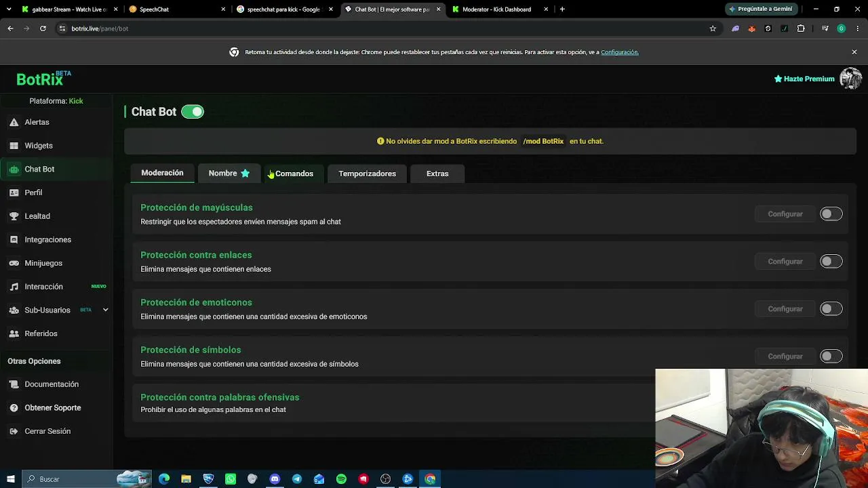The image size is (868, 488).
Task: Click the Lealtad trophy icon in sidebar
Action: click(14, 216)
